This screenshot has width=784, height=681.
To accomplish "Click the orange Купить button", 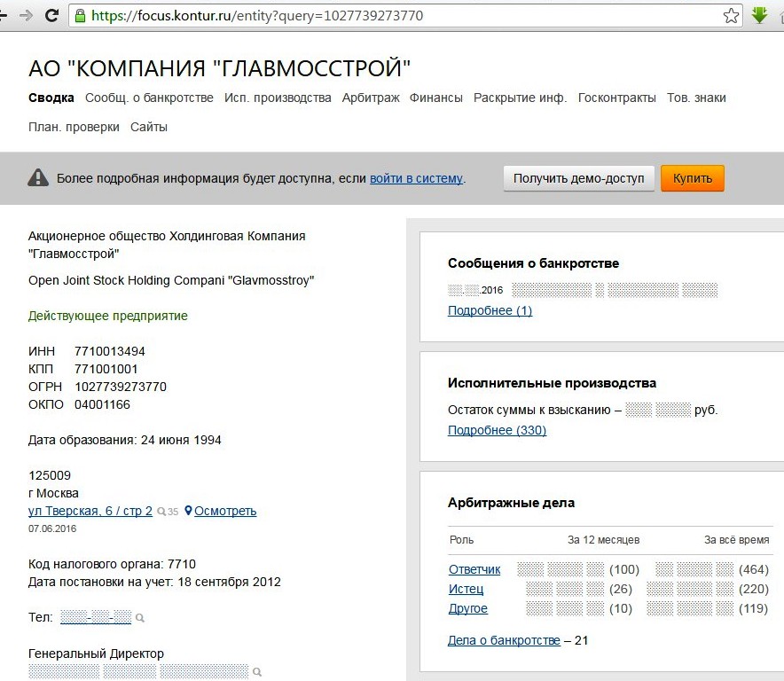I will 692,178.
